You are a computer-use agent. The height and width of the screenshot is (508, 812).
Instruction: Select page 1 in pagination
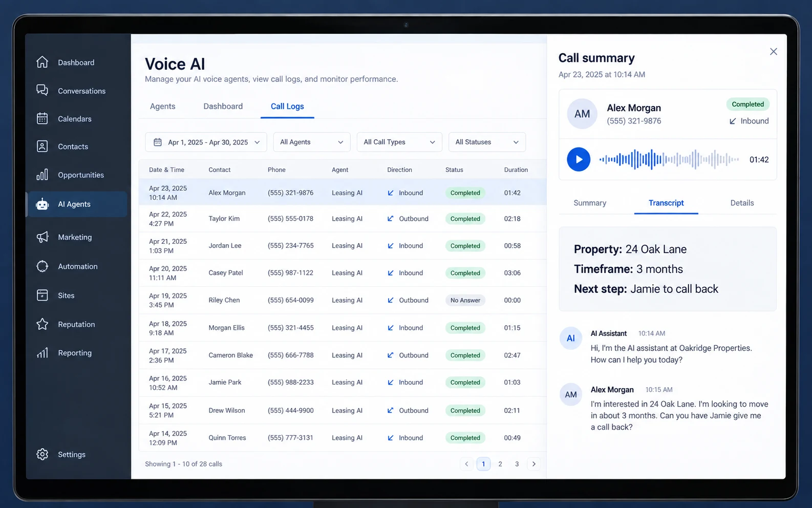point(483,464)
